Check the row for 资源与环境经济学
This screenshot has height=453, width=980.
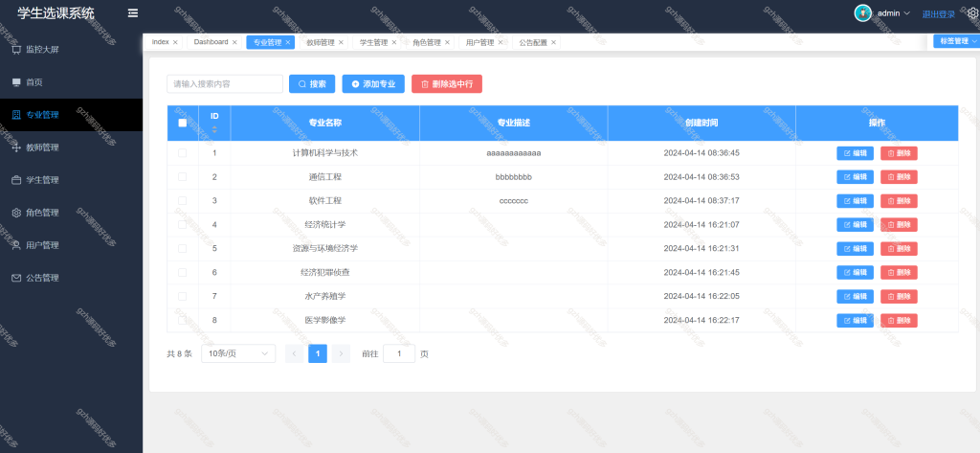[183, 248]
